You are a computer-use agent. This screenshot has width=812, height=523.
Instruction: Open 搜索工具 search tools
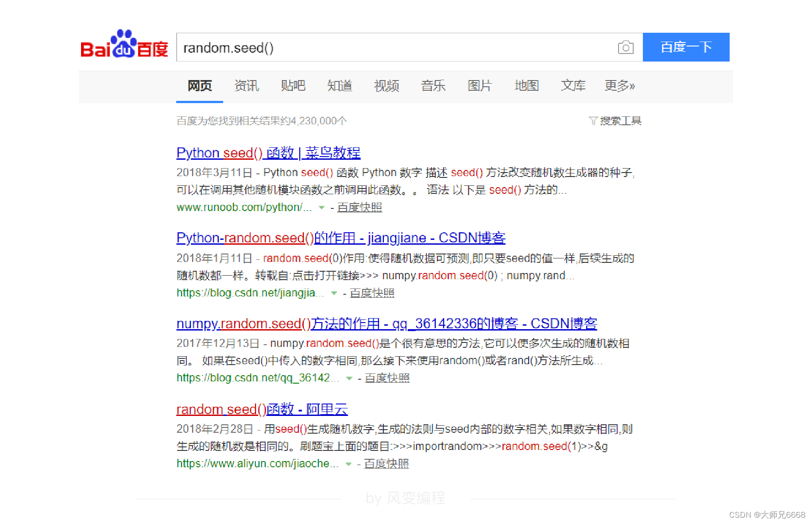pyautogui.click(x=620, y=120)
